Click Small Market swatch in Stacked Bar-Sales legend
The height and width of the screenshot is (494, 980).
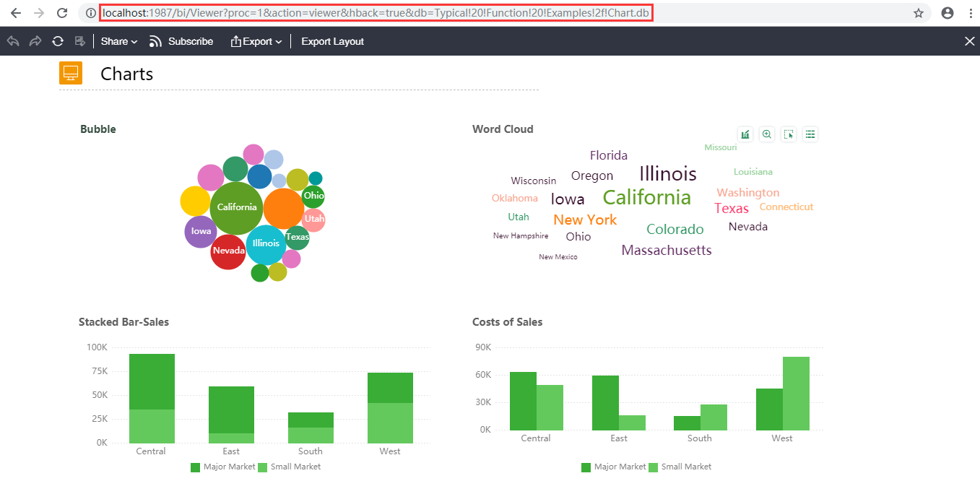(263, 467)
